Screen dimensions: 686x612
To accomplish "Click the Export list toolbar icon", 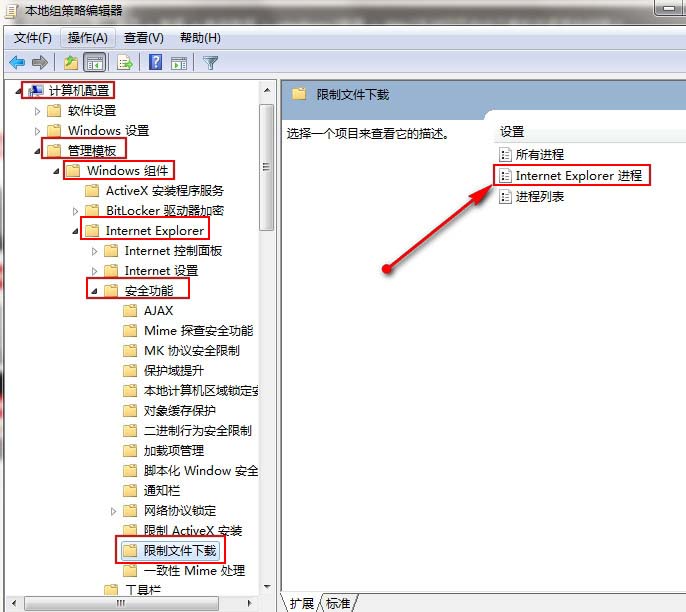I will [x=125, y=63].
